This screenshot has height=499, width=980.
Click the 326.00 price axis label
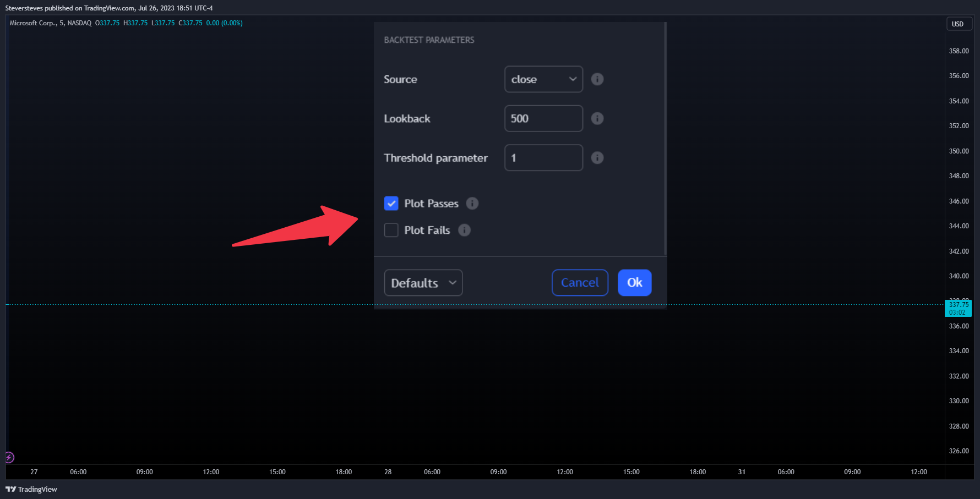(x=959, y=451)
